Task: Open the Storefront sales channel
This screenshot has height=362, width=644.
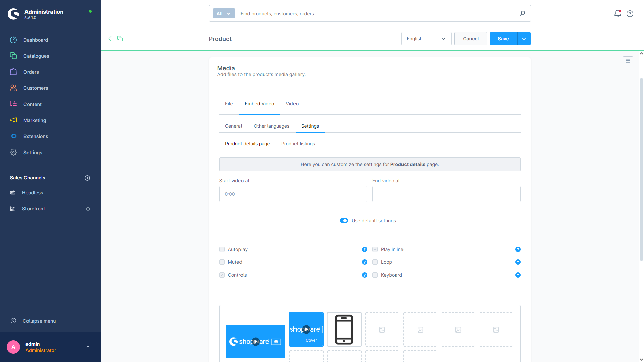Action: click(x=34, y=209)
